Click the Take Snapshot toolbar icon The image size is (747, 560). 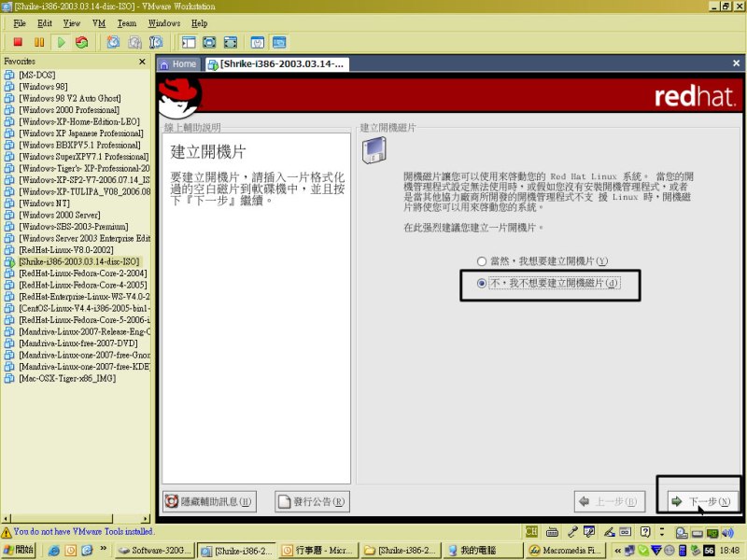(x=113, y=42)
